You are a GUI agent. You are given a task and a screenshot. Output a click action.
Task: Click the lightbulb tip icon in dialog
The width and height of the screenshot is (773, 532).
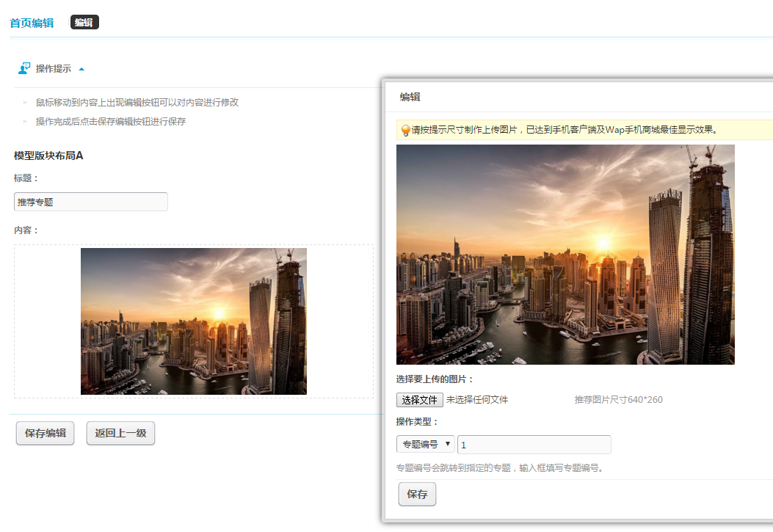tap(405, 130)
